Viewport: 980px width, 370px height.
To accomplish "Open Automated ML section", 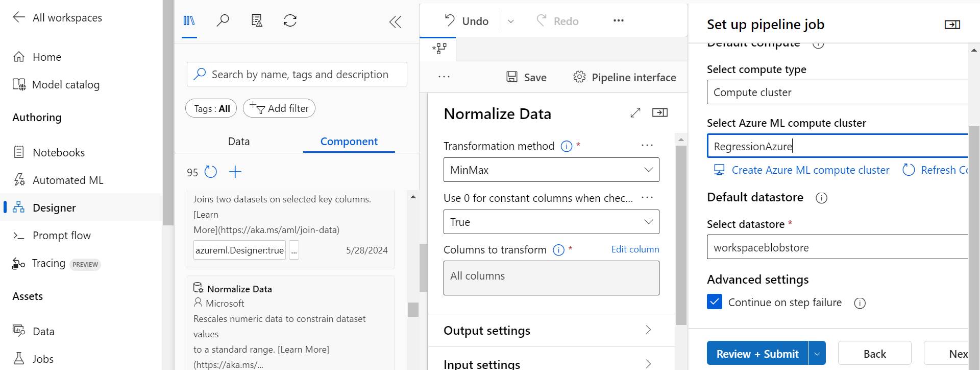I will (58, 180).
